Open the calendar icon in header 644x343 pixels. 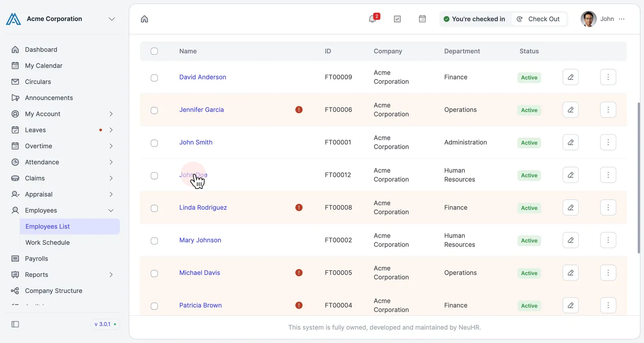pos(422,19)
